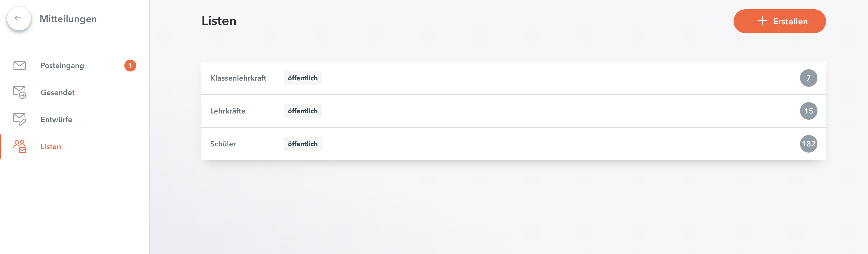Click the member count badge 182
Screen dimensions: 868x254
808,144
